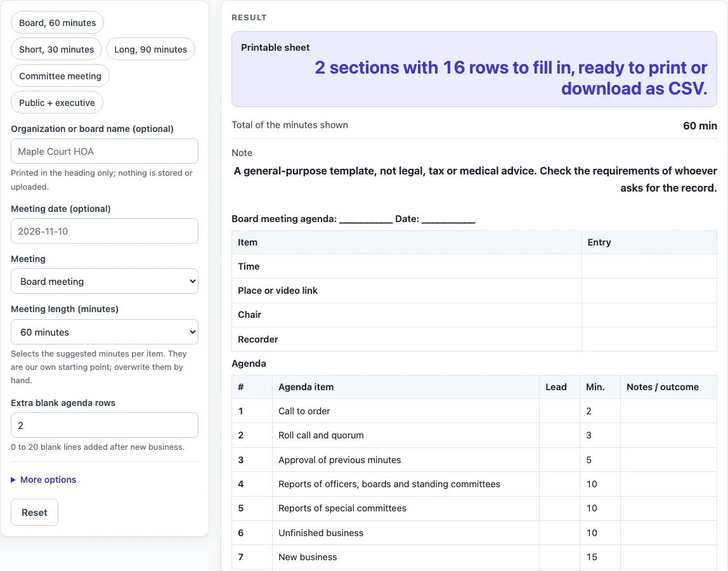The height and width of the screenshot is (571, 728).
Task: Click 'Approval of previous minutes' agenda item
Action: [339, 460]
